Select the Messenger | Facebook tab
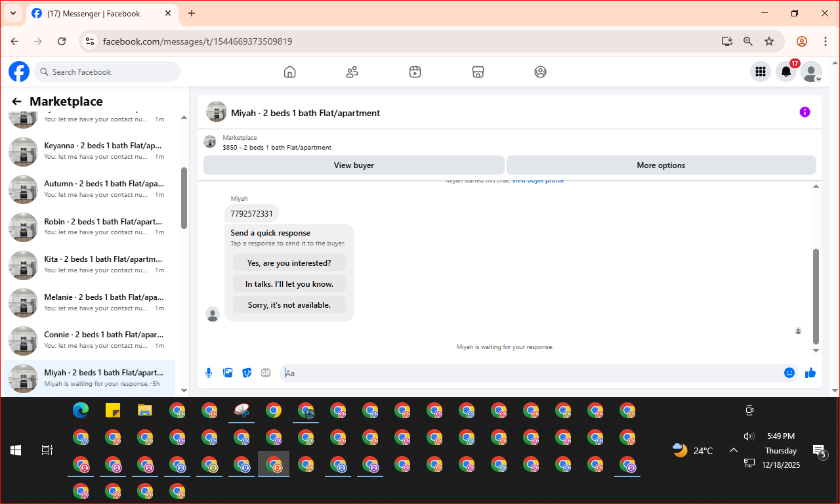This screenshot has width=840, height=504. point(103,14)
